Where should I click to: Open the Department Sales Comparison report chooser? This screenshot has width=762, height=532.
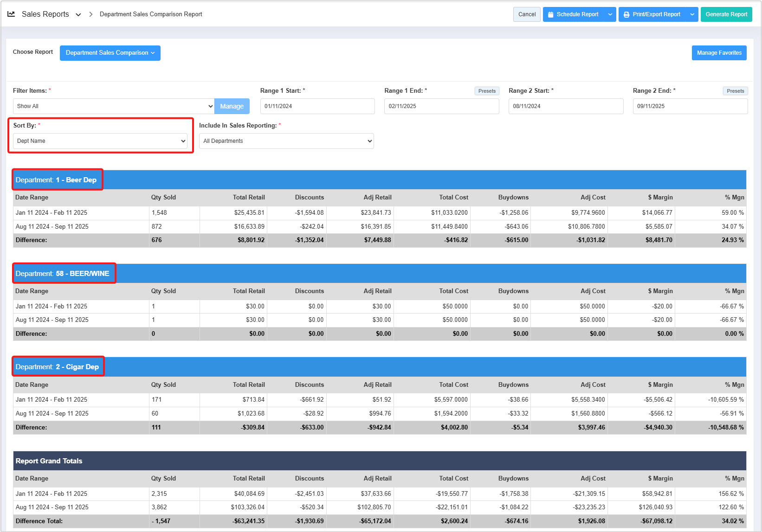(x=110, y=53)
